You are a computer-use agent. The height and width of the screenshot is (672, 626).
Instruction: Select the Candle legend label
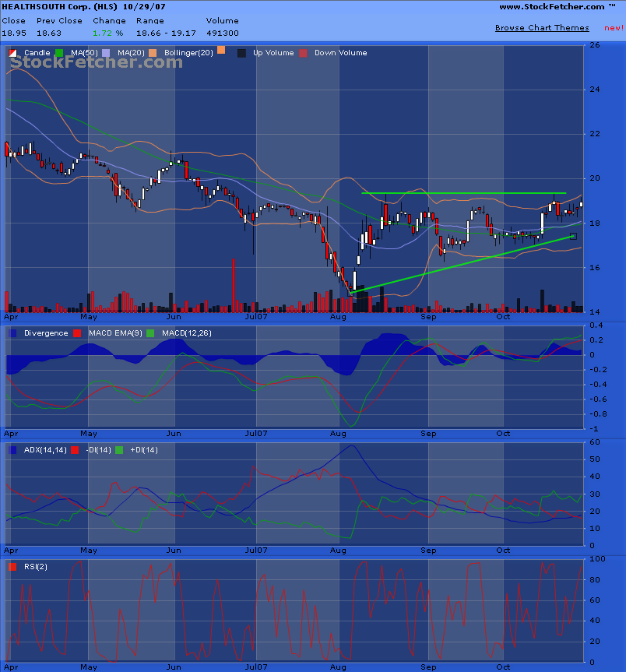37,53
